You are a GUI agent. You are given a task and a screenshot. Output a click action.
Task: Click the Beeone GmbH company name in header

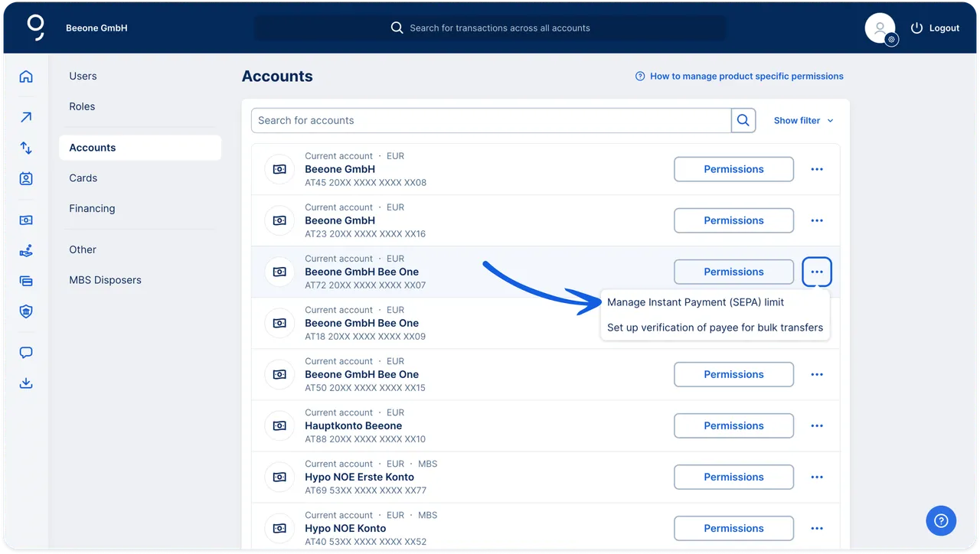pos(96,28)
